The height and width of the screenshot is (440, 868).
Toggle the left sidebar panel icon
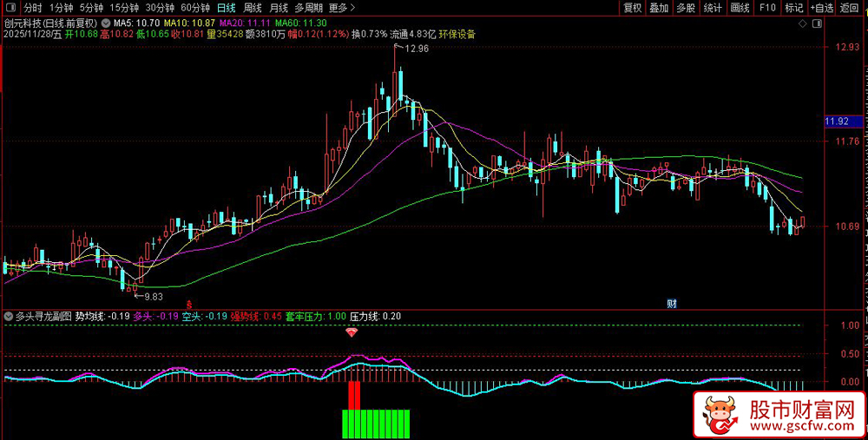tap(11, 8)
